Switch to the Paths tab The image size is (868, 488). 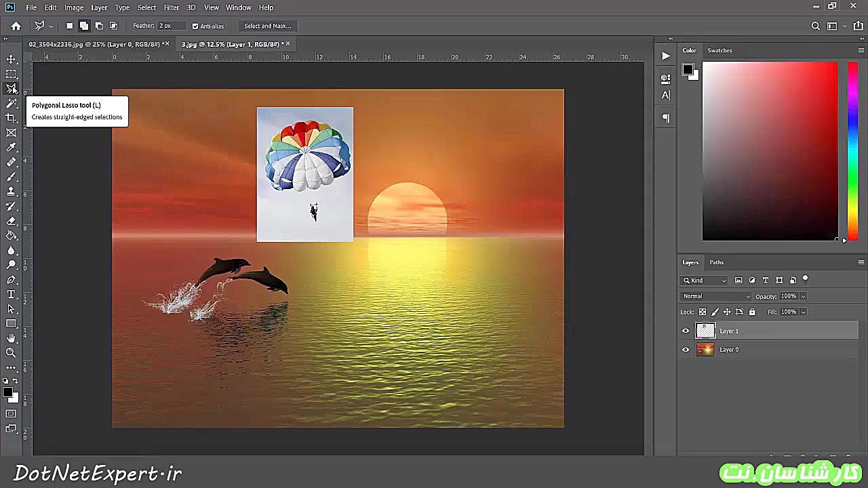click(716, 262)
